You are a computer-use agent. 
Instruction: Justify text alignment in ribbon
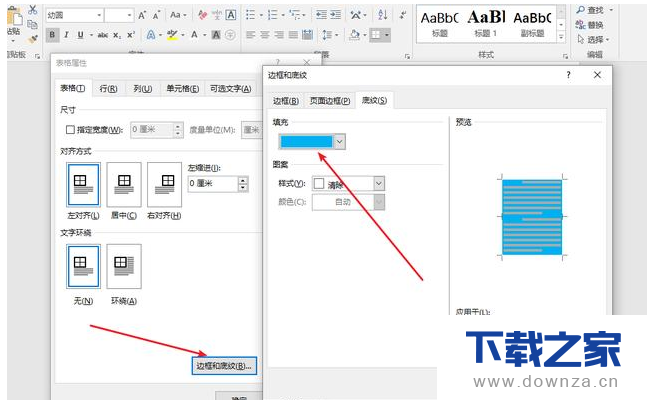tap(293, 35)
